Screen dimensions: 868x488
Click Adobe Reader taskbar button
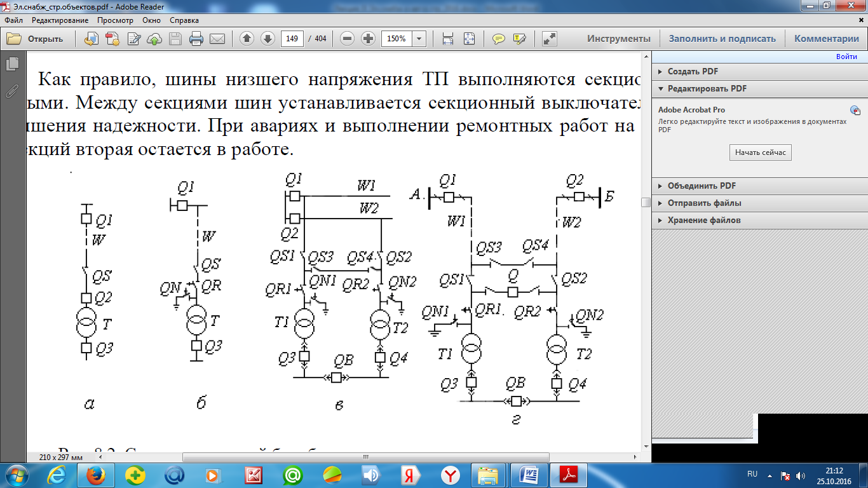coord(568,475)
